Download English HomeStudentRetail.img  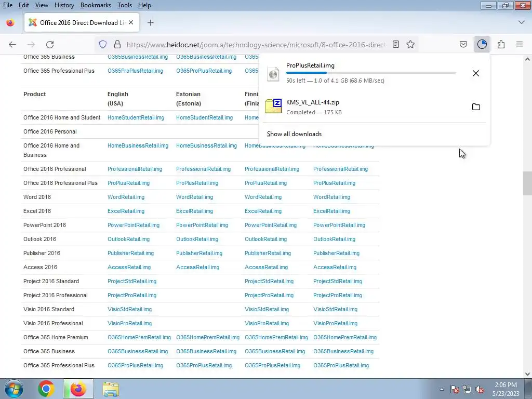click(x=136, y=117)
